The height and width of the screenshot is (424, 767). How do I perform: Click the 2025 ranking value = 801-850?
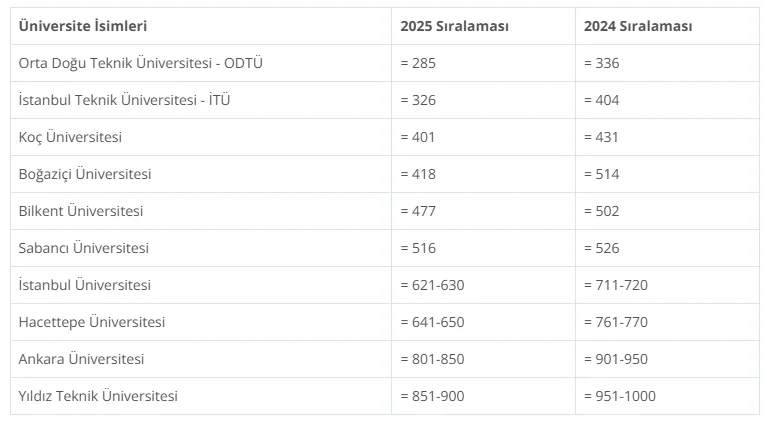[432, 359]
